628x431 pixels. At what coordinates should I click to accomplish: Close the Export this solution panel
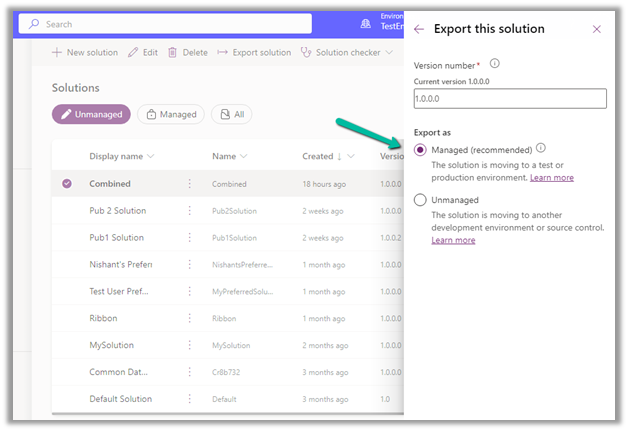[x=597, y=29]
